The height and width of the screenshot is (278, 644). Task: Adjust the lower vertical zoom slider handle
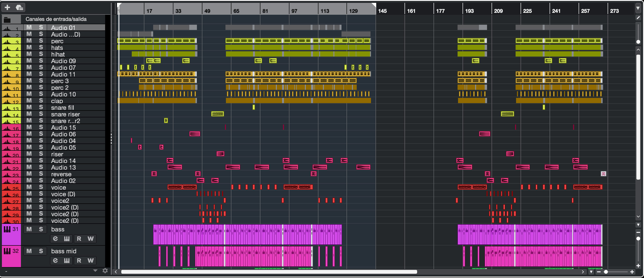(638, 239)
